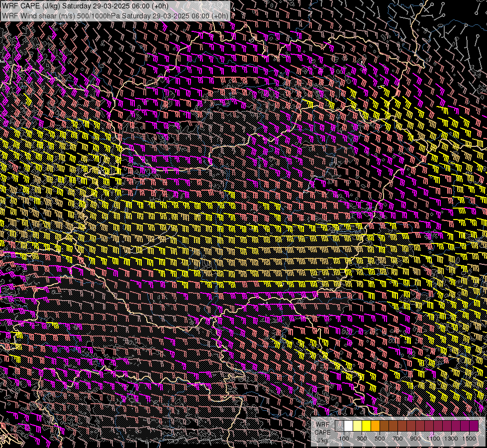Select the last purple swatch above 1500

(x=474, y=426)
